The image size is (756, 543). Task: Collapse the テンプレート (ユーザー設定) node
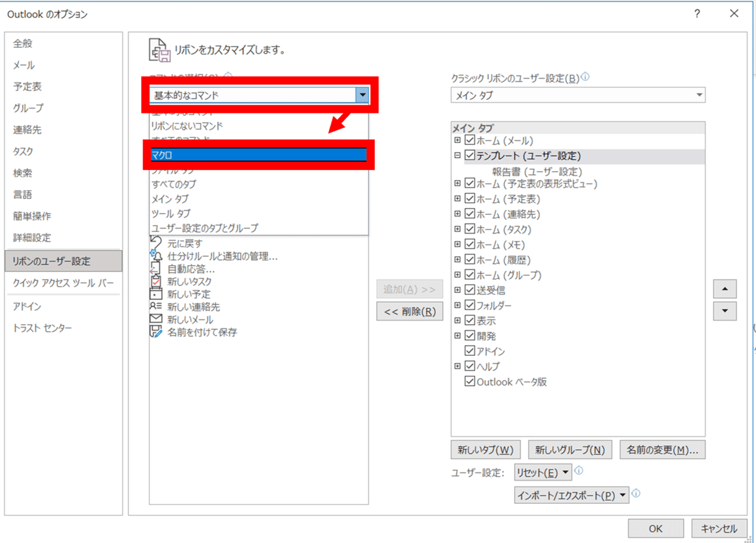pyautogui.click(x=457, y=155)
